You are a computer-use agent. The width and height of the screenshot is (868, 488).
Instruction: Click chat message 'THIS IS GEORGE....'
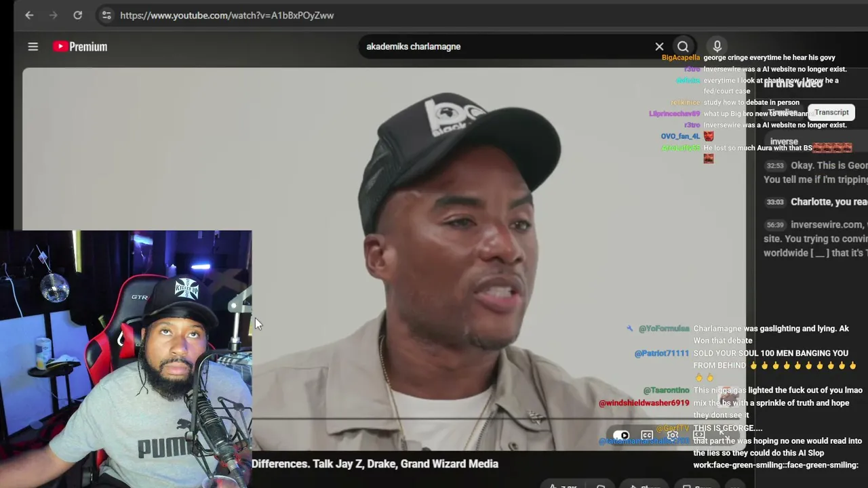click(x=728, y=428)
